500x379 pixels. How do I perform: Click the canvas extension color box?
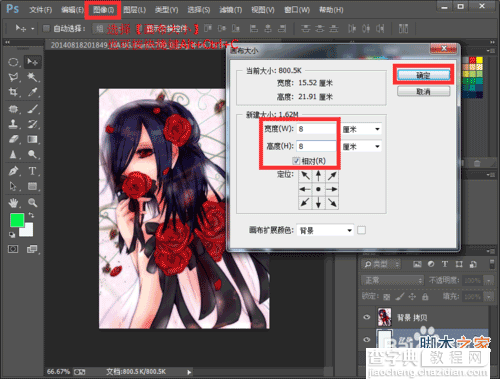point(361,230)
